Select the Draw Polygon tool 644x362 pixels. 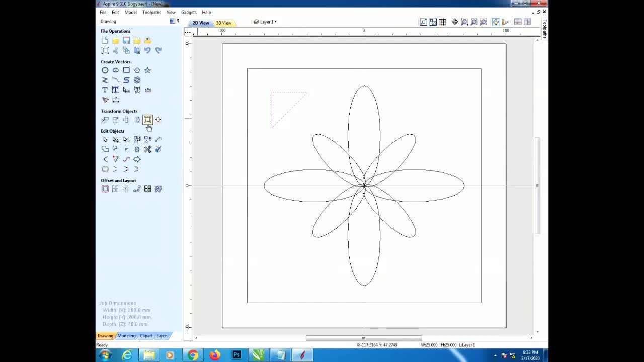tap(137, 70)
